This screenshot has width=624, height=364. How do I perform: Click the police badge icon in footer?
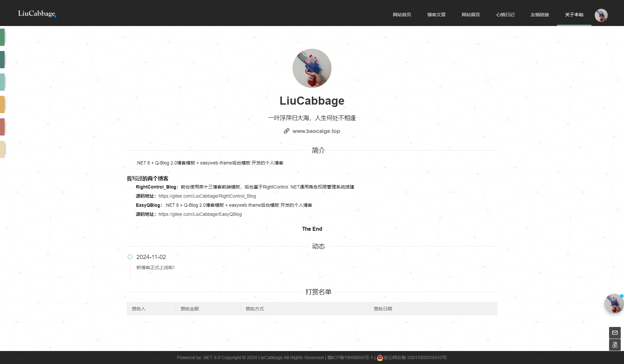[380, 357]
